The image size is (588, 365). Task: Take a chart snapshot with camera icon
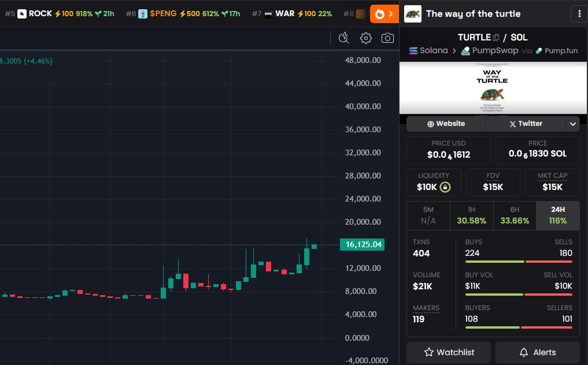coord(387,38)
